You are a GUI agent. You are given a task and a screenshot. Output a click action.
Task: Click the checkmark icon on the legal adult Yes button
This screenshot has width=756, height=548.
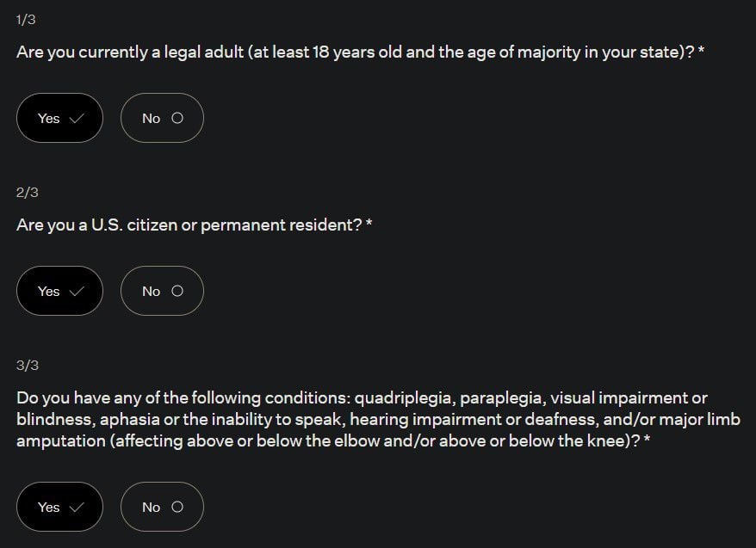(x=76, y=119)
